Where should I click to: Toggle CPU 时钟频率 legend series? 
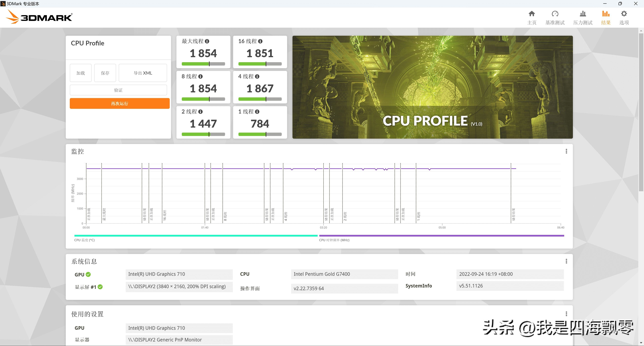(334, 240)
